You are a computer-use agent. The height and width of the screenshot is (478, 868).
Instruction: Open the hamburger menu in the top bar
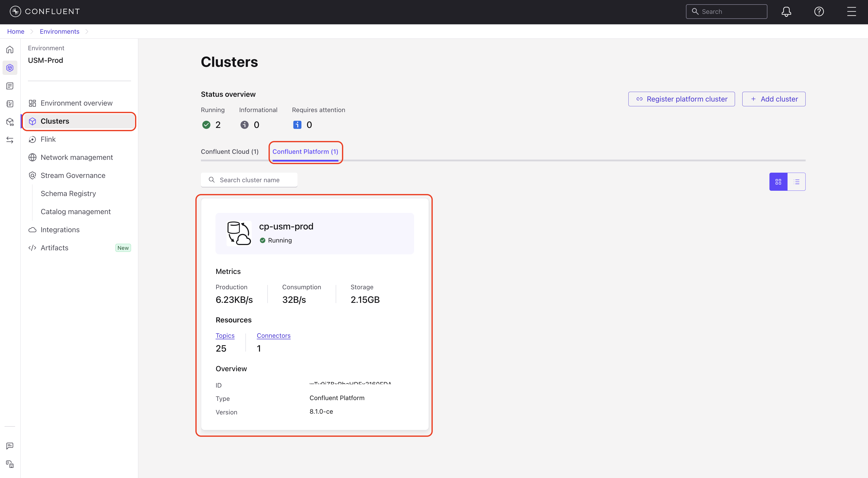point(851,12)
